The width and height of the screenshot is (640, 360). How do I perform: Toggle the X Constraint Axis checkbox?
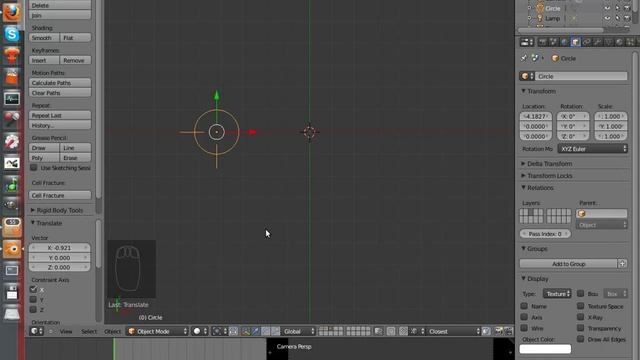click(x=33, y=289)
